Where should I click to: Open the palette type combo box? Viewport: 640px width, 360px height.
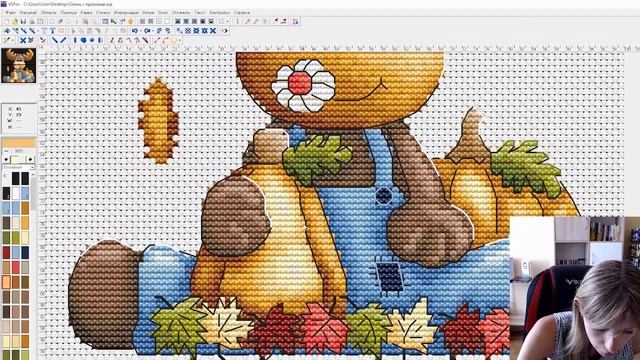(x=18, y=167)
